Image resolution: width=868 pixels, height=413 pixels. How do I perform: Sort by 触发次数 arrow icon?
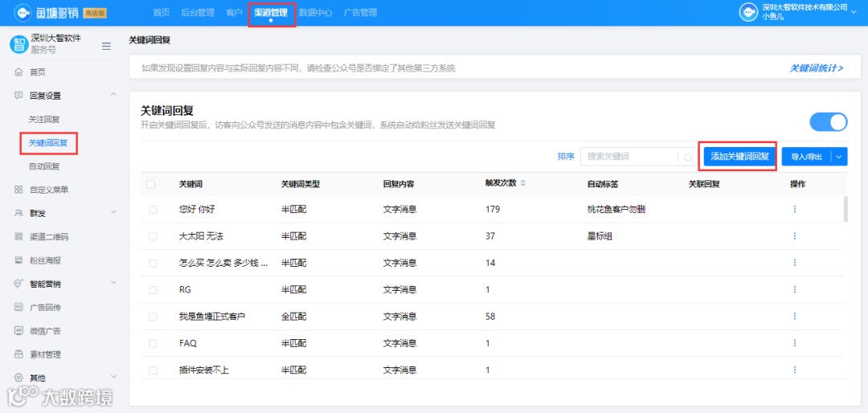[522, 184]
